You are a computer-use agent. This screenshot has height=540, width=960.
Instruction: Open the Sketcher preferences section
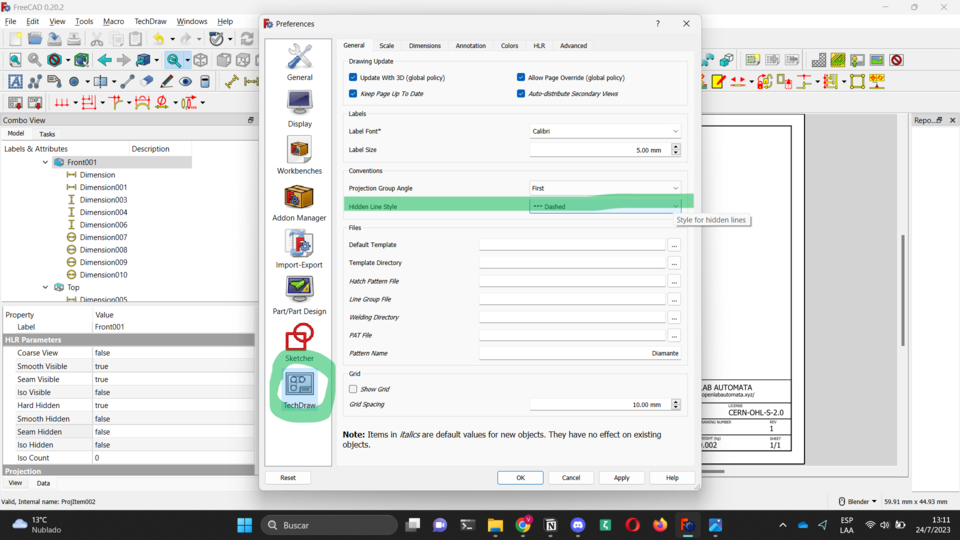[x=299, y=343]
